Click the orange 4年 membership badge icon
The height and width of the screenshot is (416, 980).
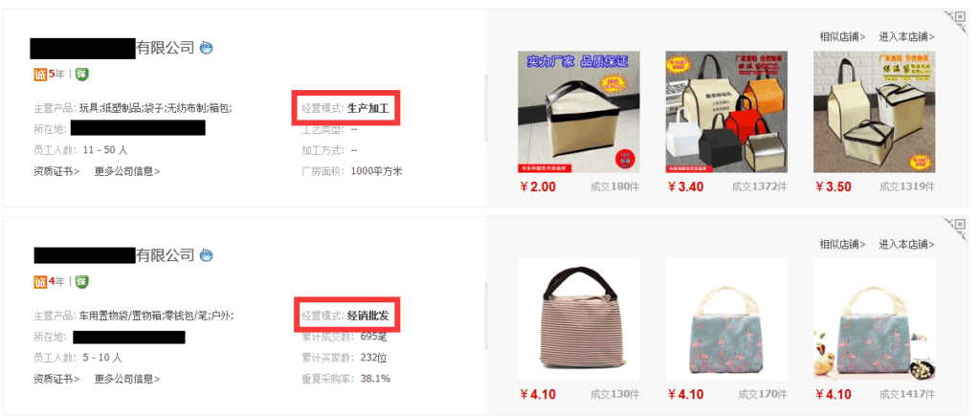(40, 282)
